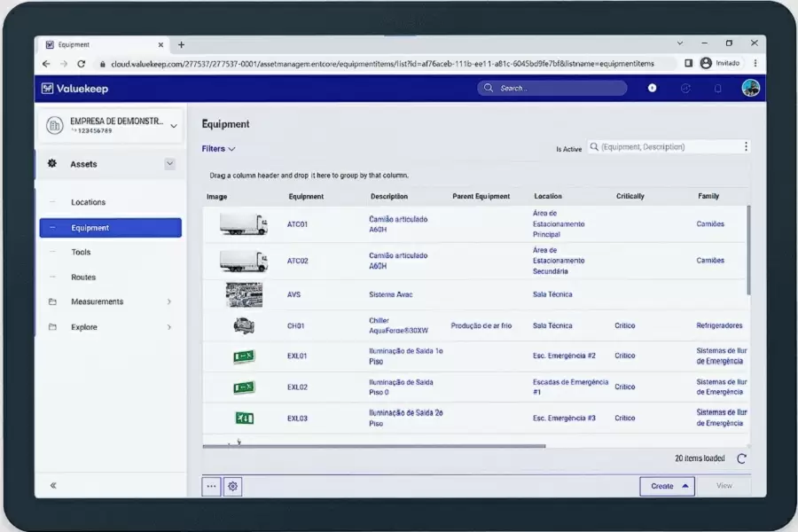Reload the page in browser
The height and width of the screenshot is (532, 798).
coord(82,64)
